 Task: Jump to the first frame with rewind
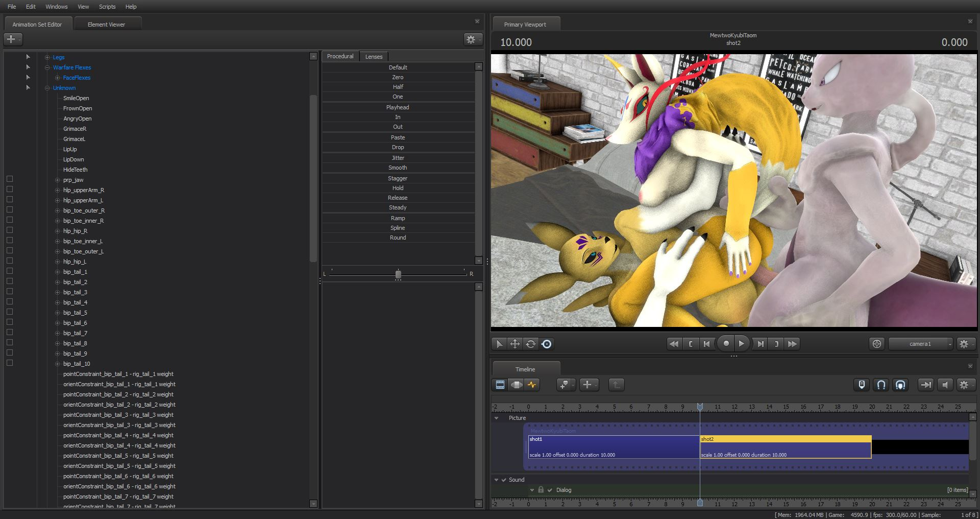click(674, 344)
